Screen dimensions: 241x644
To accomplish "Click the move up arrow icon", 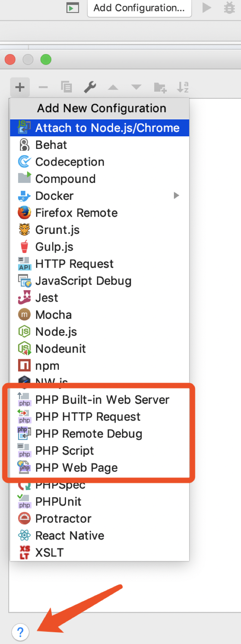I will (x=113, y=87).
